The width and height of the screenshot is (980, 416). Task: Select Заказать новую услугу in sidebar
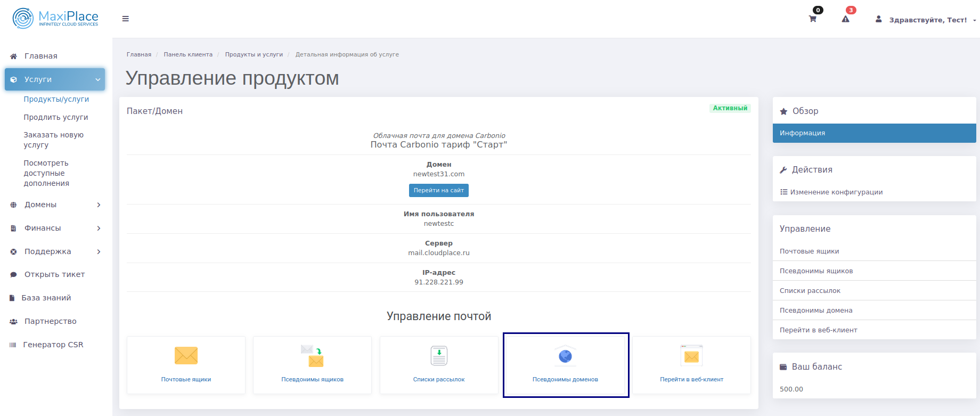click(53, 140)
